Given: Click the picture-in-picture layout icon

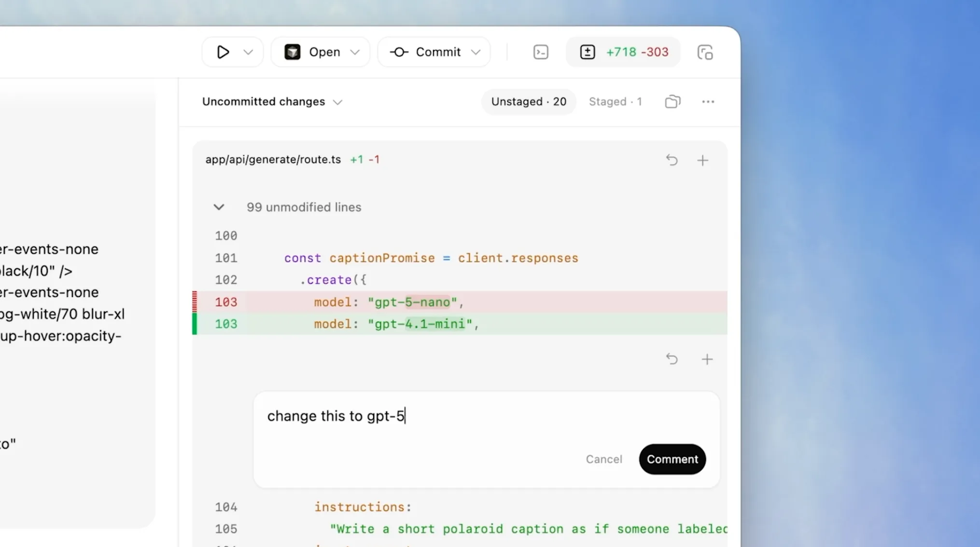Looking at the screenshot, I should point(705,52).
